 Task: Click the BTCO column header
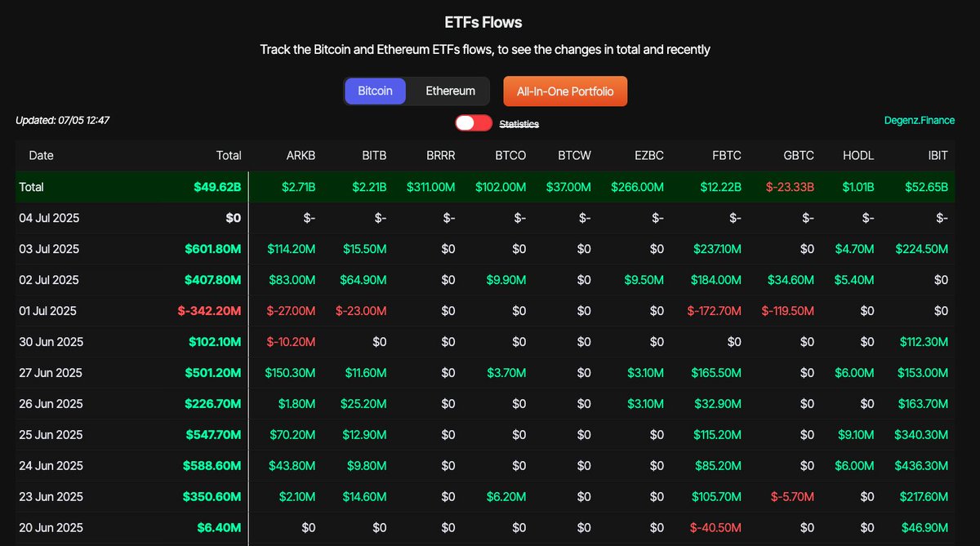tap(510, 155)
